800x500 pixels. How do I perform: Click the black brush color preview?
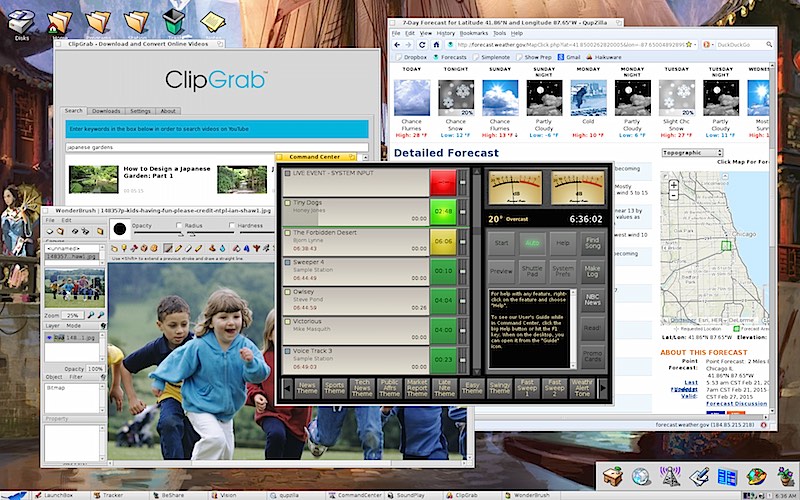point(120,229)
